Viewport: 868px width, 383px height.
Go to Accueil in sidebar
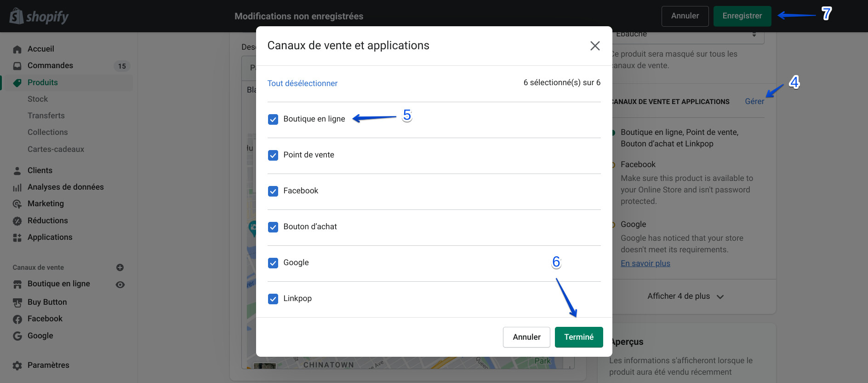(41, 49)
